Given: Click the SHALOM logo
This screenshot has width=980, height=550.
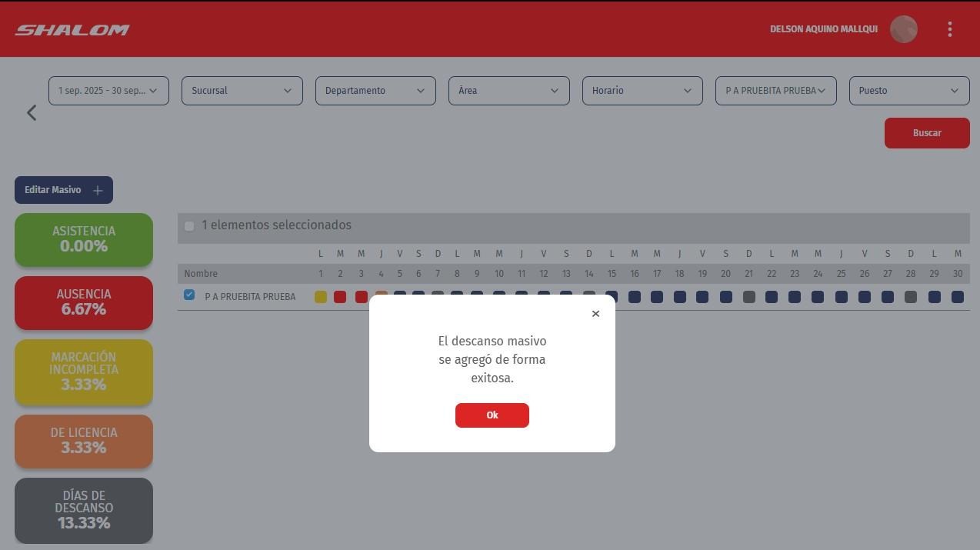Looking at the screenshot, I should point(72,30).
